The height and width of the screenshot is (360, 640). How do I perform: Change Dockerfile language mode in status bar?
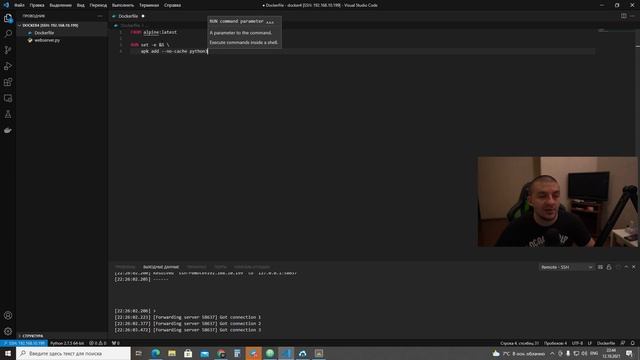[x=606, y=343]
